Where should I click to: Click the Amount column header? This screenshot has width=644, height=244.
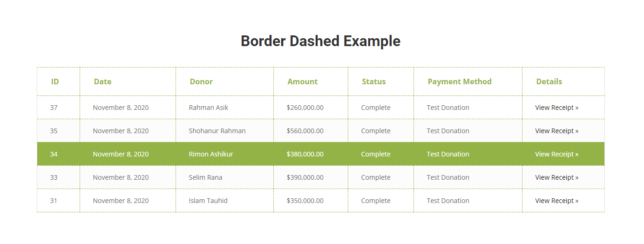(x=302, y=81)
